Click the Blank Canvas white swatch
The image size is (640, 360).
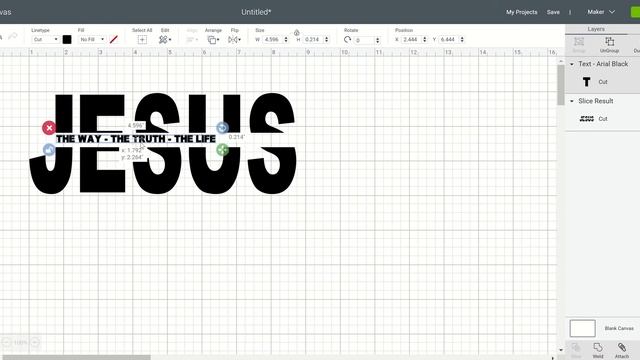pos(582,328)
